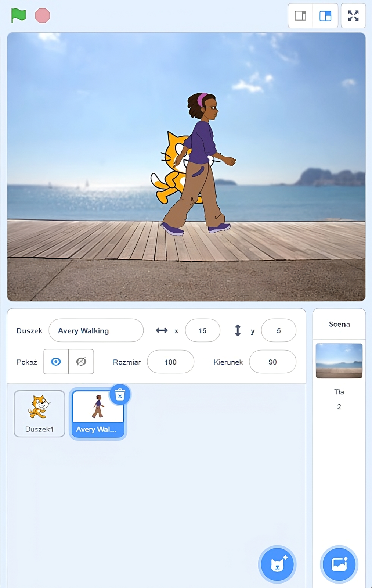Select the Avery Walking sprite thumbnail

coord(98,414)
